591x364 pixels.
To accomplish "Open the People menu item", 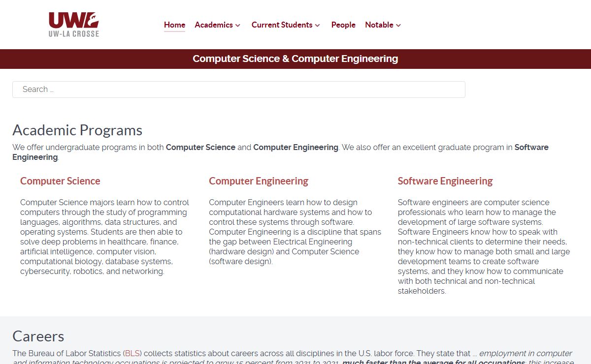I will [343, 25].
